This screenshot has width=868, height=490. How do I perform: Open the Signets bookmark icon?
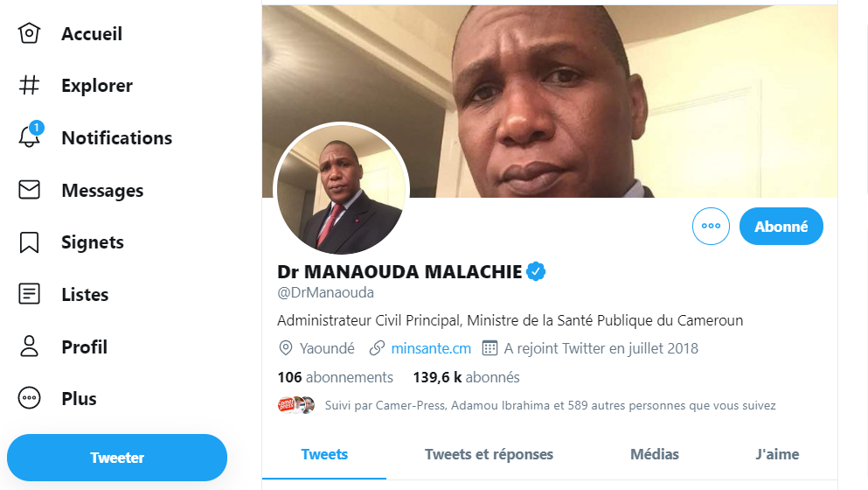coord(30,242)
